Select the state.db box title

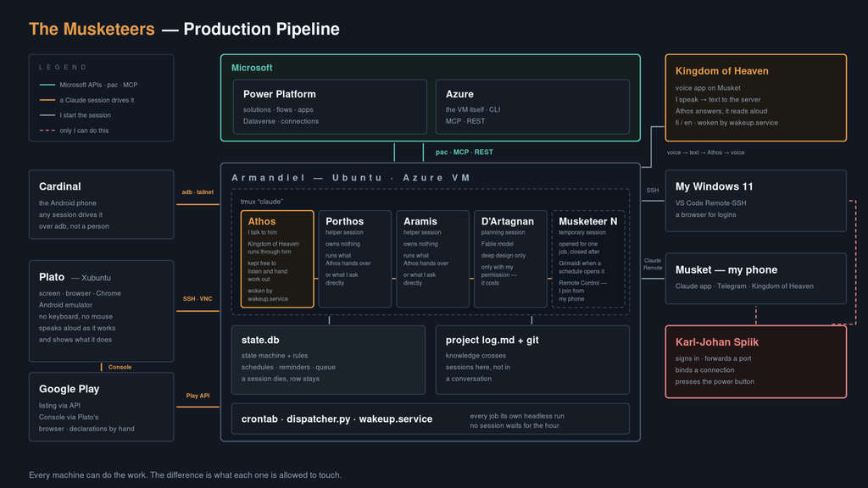260,341
